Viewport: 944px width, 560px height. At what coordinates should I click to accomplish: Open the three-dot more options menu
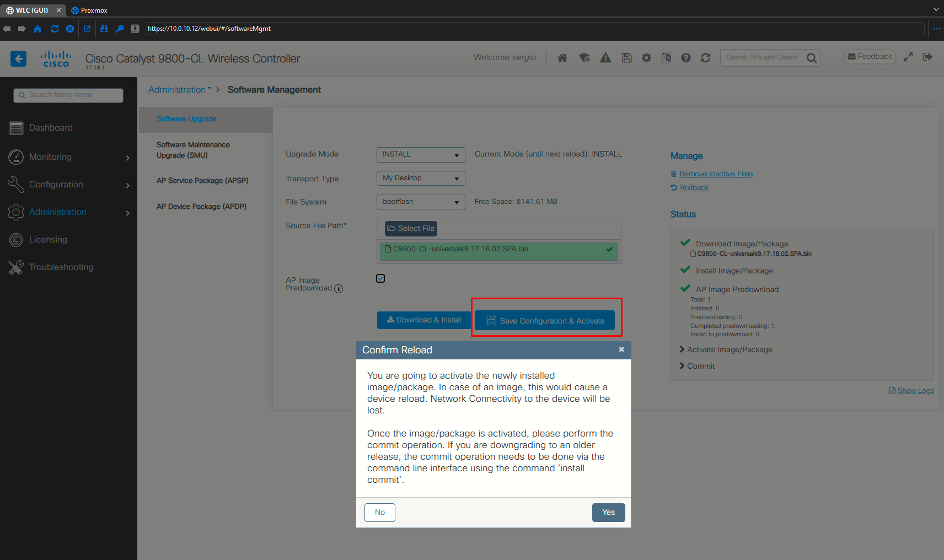point(936,29)
